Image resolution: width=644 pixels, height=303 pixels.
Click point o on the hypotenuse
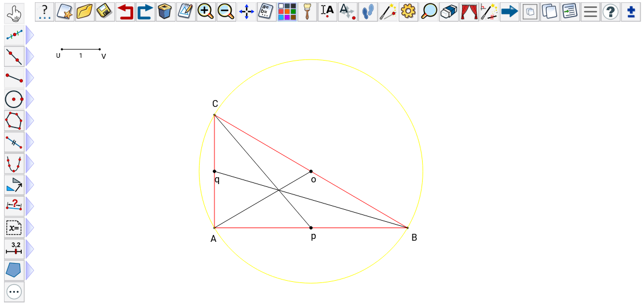311,171
